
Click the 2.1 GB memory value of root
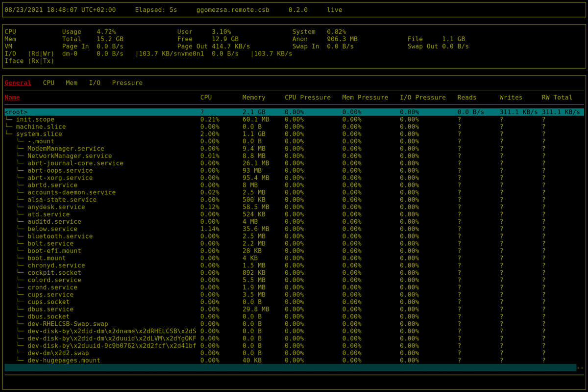[254, 112]
